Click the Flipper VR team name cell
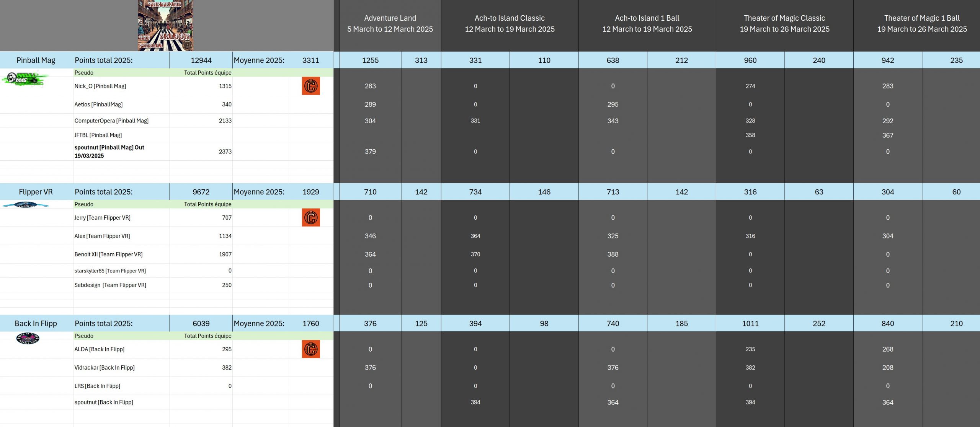The image size is (980, 427). tap(36, 192)
